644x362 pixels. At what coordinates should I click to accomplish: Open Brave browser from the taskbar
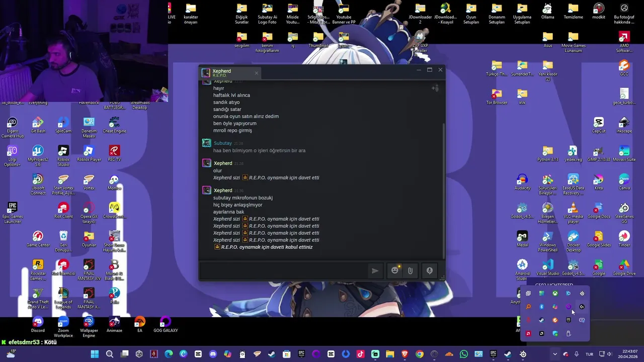click(x=405, y=354)
